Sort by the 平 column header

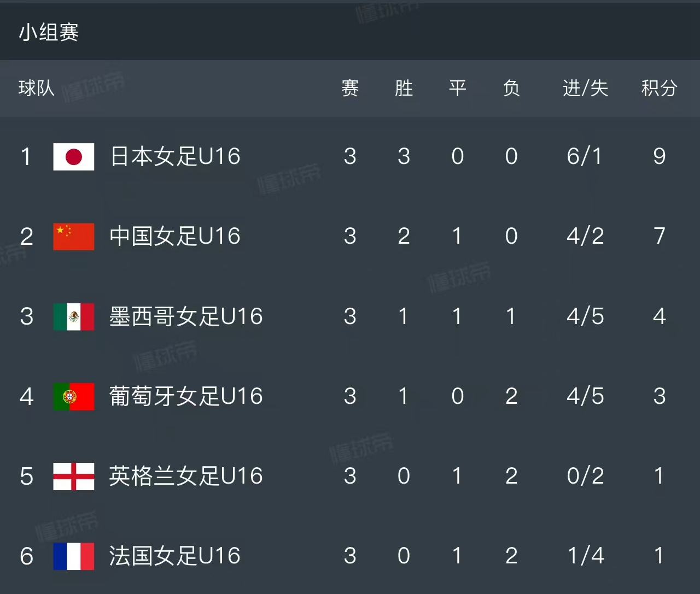[x=457, y=89]
